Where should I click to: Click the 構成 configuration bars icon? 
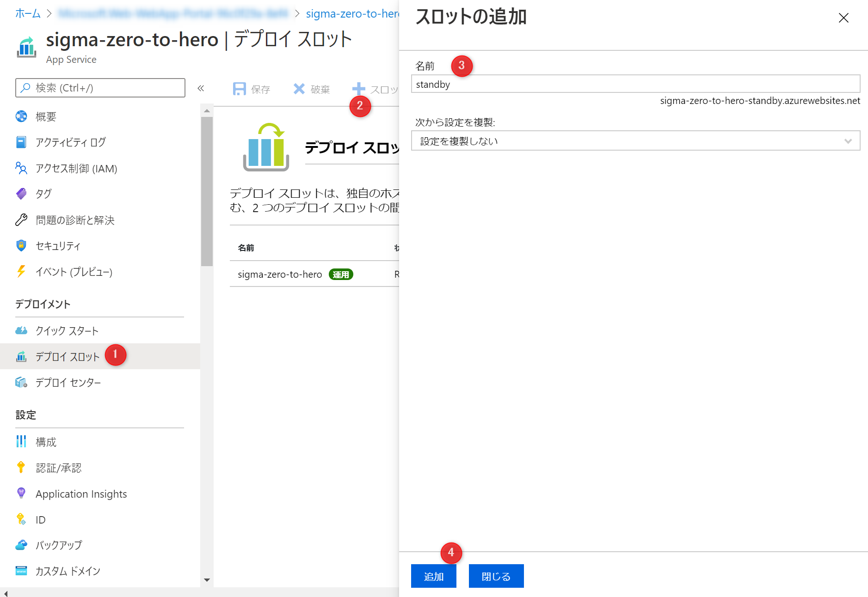[21, 441]
